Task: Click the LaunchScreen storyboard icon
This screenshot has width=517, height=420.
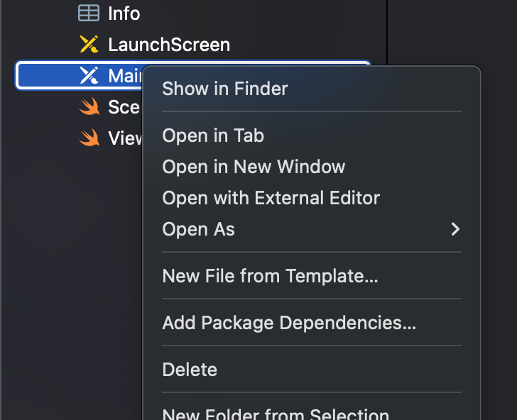Action: coord(89,44)
